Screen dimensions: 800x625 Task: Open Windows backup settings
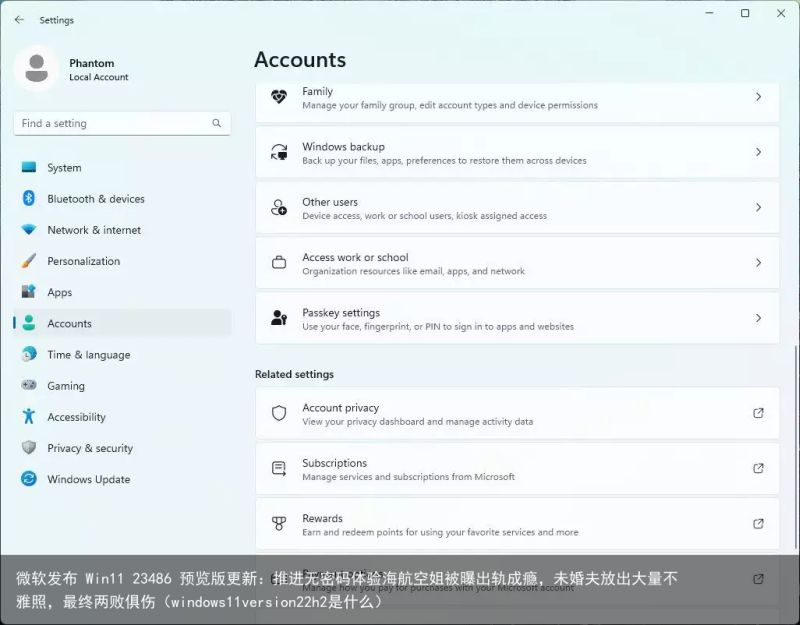(517, 152)
